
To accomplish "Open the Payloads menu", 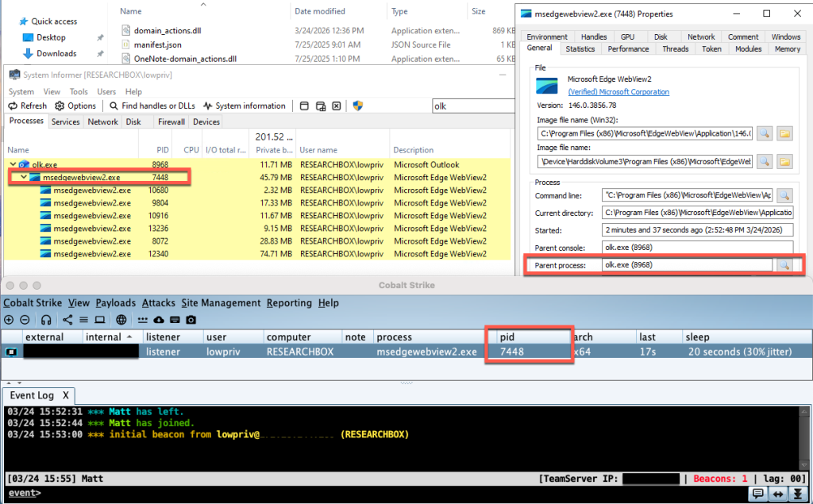I will (x=115, y=302).
